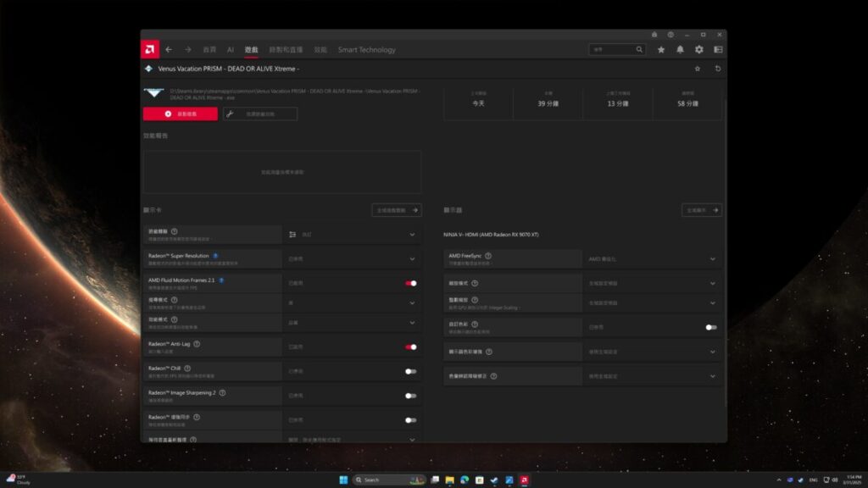The width and height of the screenshot is (868, 488).
Task: Show help for 自訂色彩 (Custom Color)
Action: 475,324
